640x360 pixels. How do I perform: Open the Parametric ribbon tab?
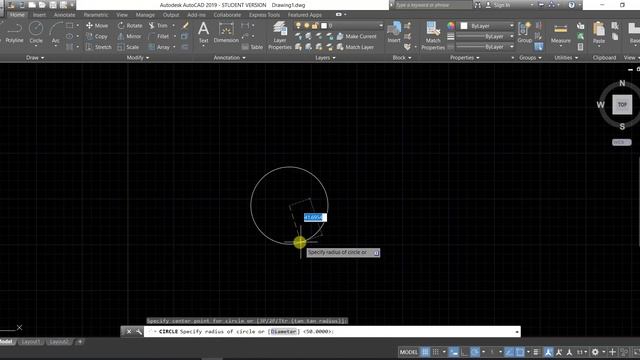pos(96,15)
